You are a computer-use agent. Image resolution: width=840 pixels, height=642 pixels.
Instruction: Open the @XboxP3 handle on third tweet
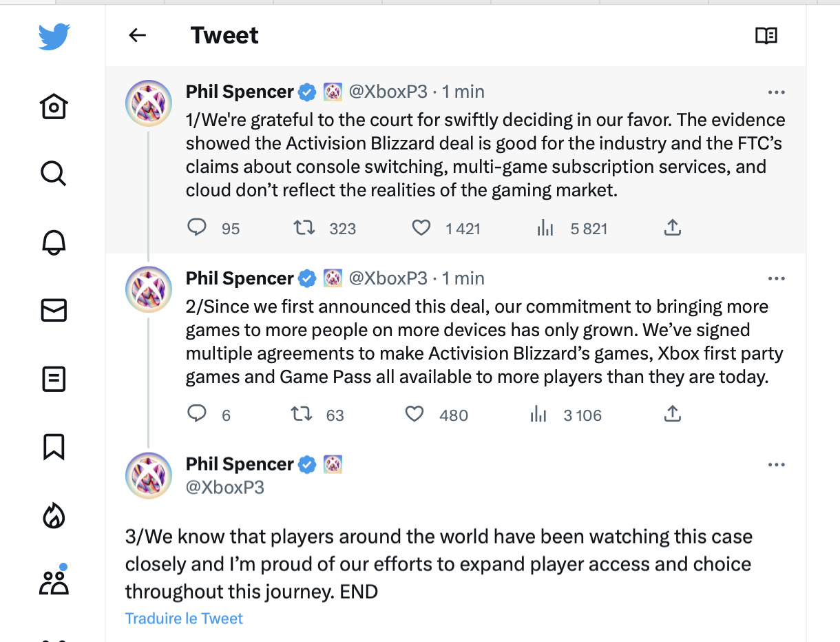tap(225, 488)
